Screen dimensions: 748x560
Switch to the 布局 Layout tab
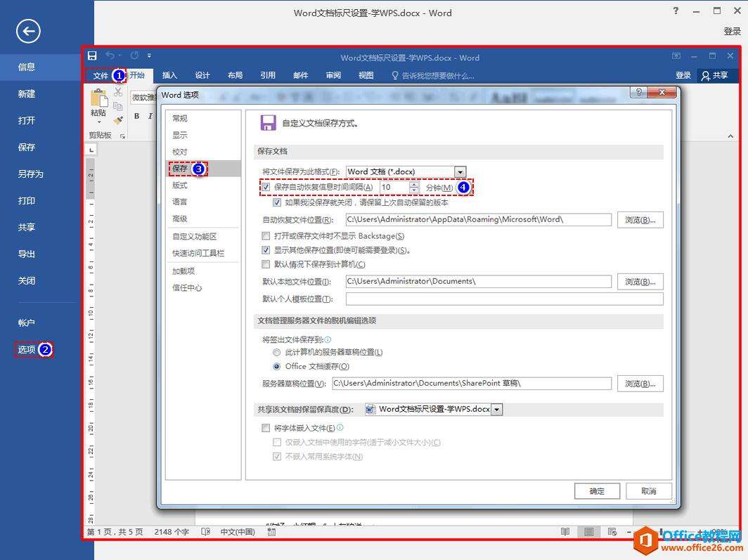(x=236, y=75)
